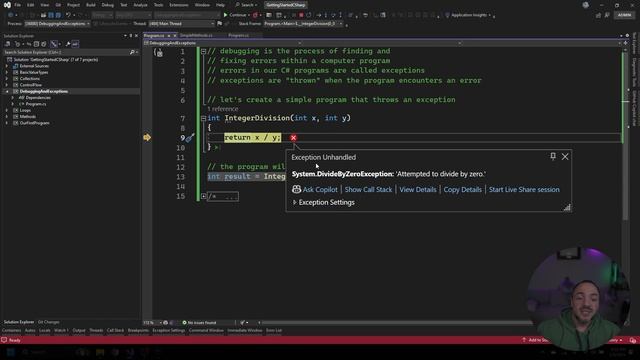Click the Ready status bar icon
Screen dimensions: 640x360
4,340
